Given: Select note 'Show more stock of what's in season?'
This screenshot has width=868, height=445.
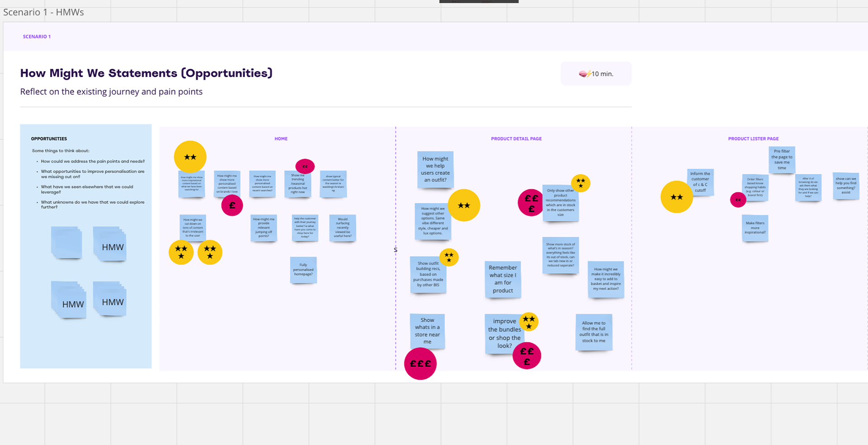Looking at the screenshot, I should coord(561,255).
